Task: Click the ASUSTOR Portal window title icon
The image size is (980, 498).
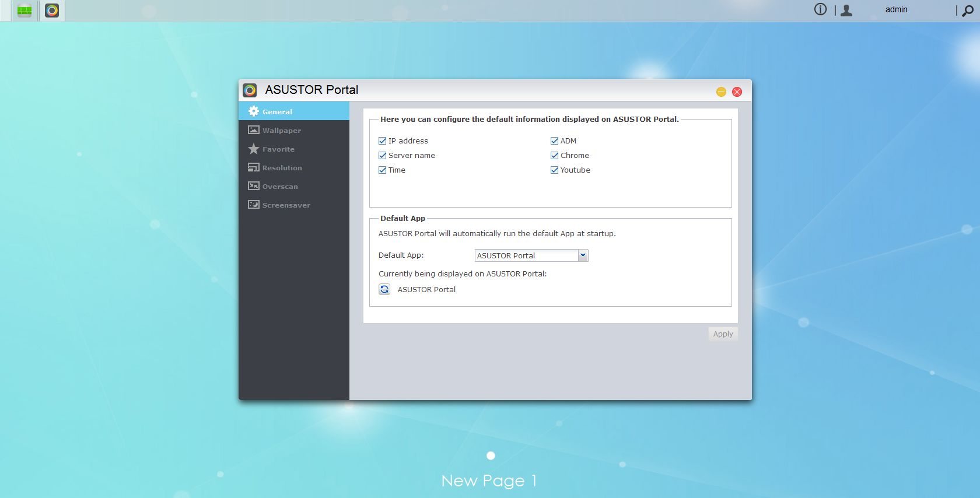Action: (x=250, y=90)
